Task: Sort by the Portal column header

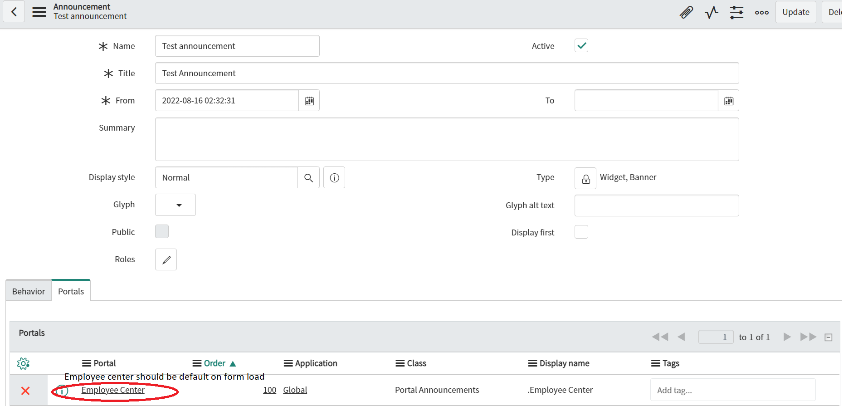Action: (105, 363)
